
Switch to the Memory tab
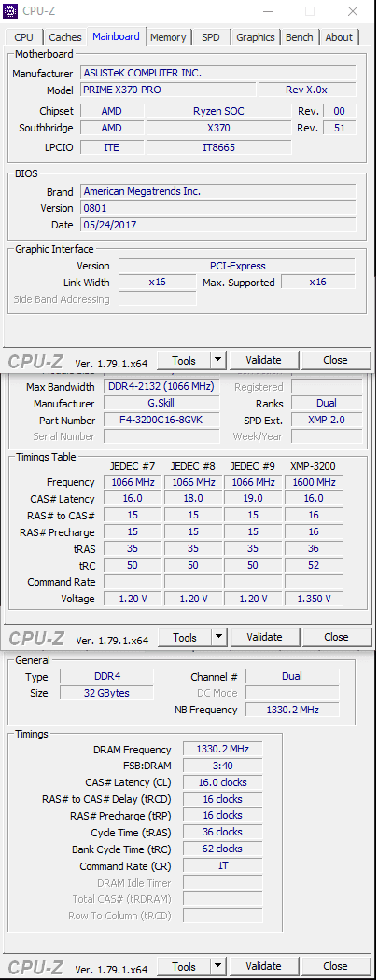click(168, 37)
